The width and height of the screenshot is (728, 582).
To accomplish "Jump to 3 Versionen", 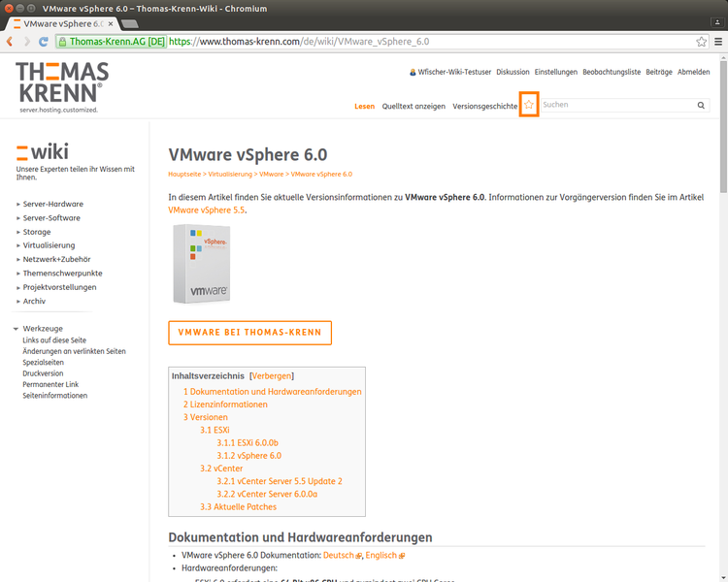I will tap(205, 417).
